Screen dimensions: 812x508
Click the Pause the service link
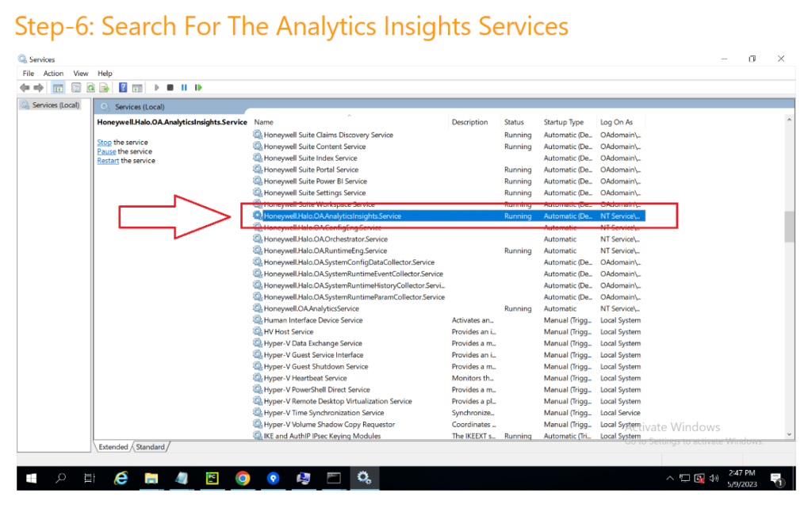pos(106,151)
